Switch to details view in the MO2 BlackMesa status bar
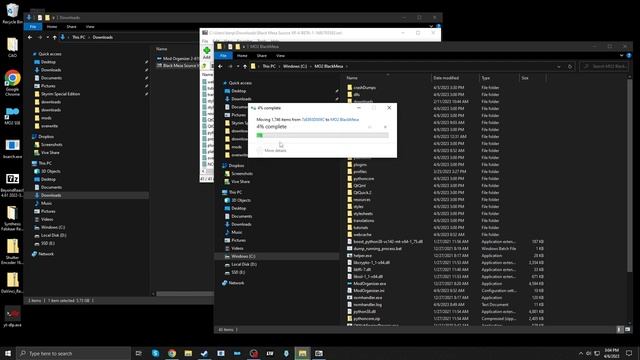Viewport: 640px width, 360px height. [619, 329]
